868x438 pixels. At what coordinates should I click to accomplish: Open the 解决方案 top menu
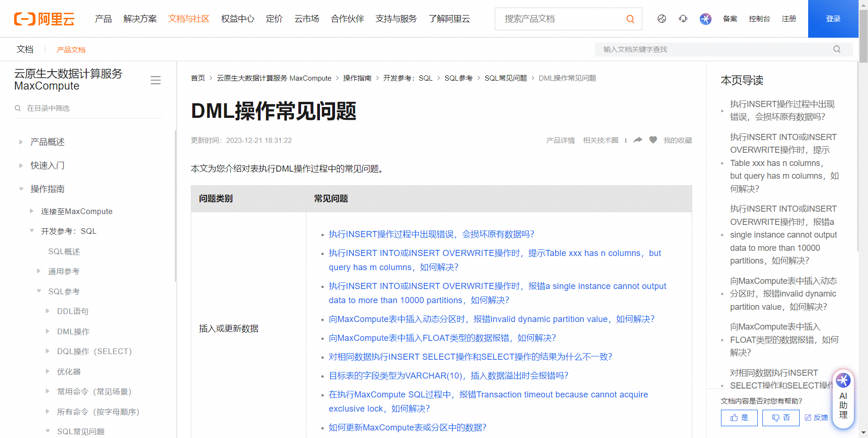pyautogui.click(x=140, y=19)
